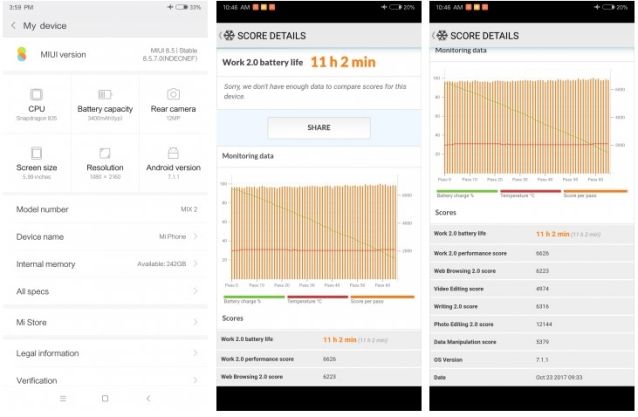Tap Score per pass legend in right chart
Image resolution: width=638 pixels, height=417 pixels.
(595, 194)
